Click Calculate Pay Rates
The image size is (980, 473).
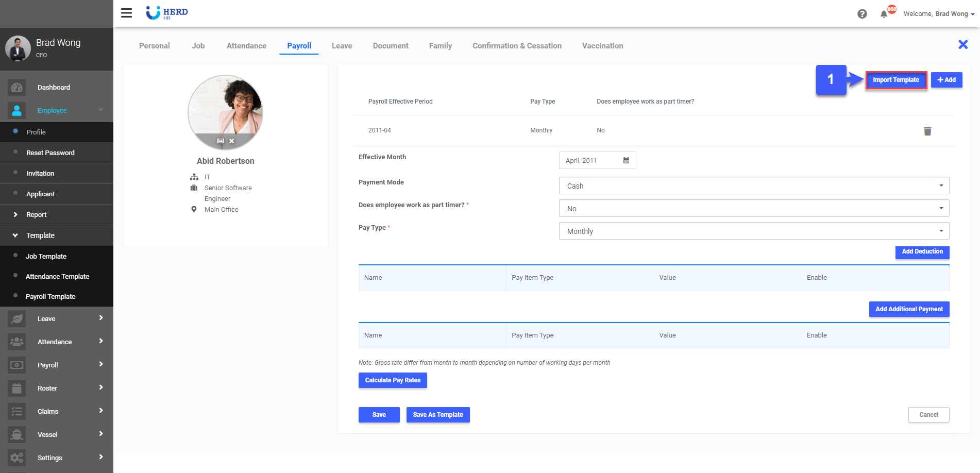coord(393,380)
